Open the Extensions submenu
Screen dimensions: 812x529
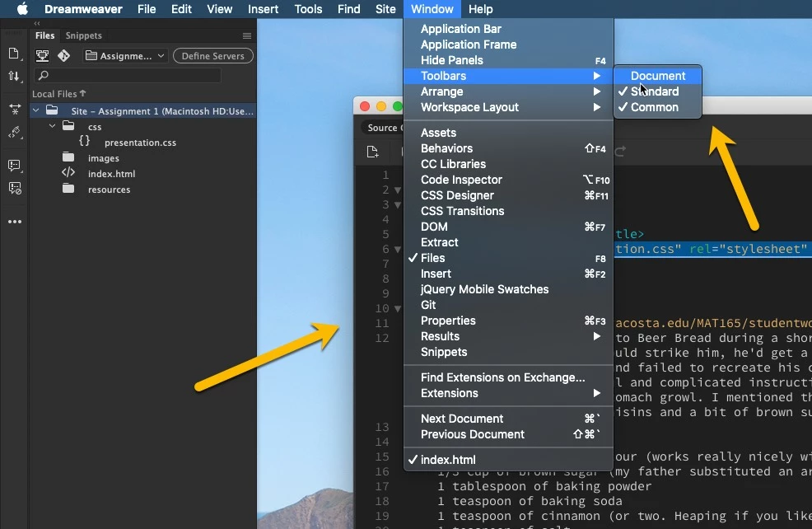pyautogui.click(x=508, y=393)
